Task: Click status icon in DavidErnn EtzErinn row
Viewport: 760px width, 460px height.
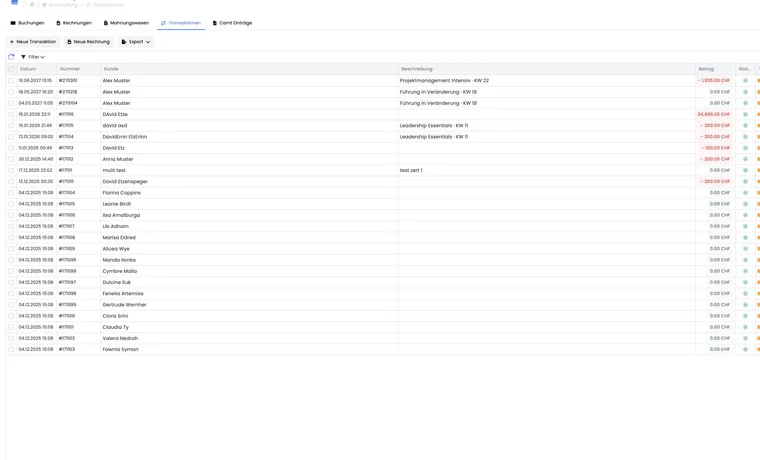Action: [x=745, y=137]
